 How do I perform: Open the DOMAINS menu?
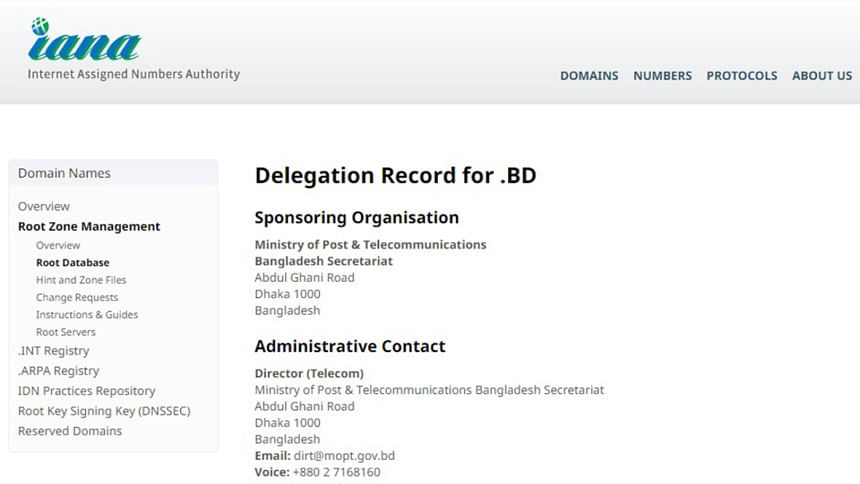(x=589, y=76)
